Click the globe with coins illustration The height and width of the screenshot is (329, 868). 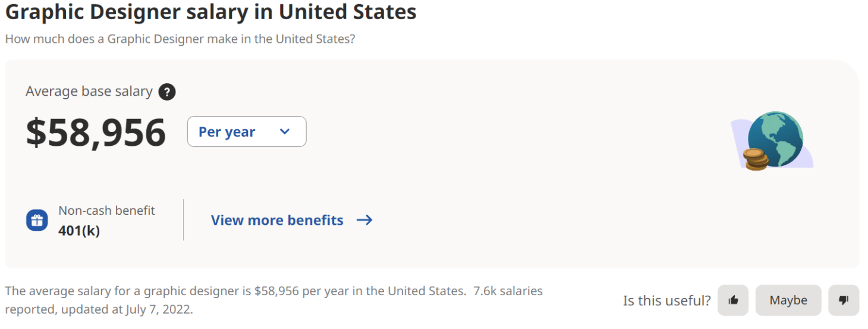point(774,140)
